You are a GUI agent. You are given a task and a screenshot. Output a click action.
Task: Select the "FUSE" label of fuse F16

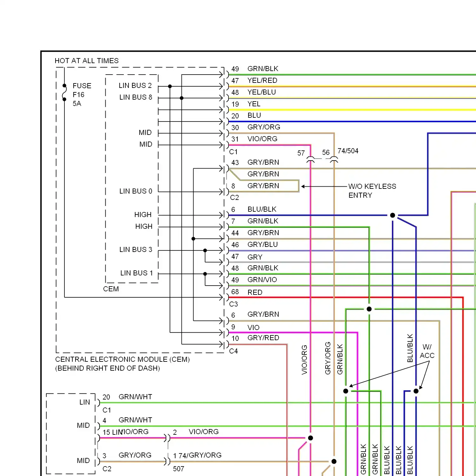click(x=82, y=86)
